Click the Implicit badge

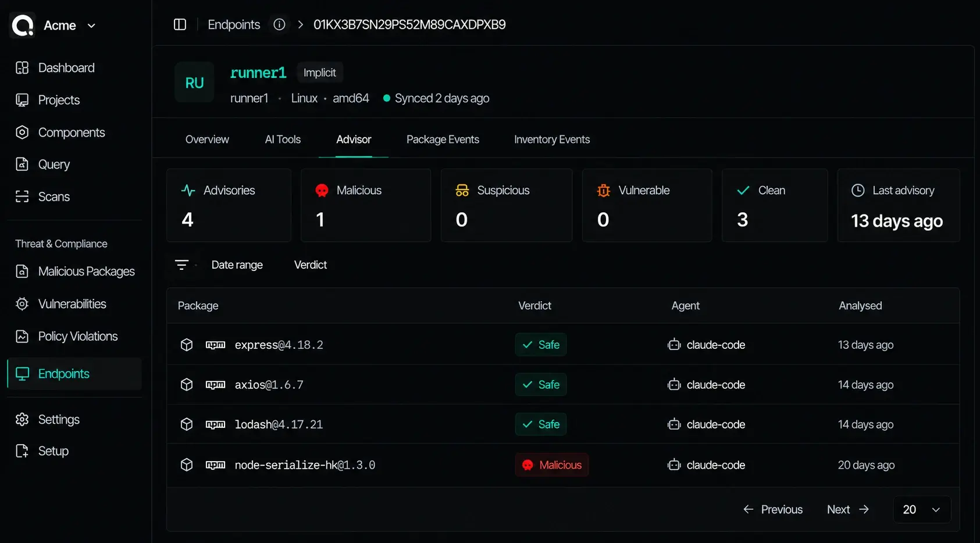pos(320,73)
